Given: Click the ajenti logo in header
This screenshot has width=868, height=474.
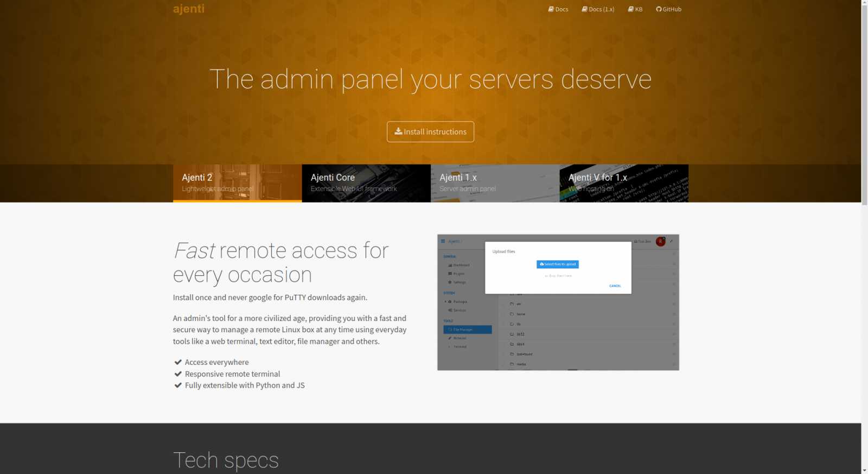Looking at the screenshot, I should [x=188, y=9].
